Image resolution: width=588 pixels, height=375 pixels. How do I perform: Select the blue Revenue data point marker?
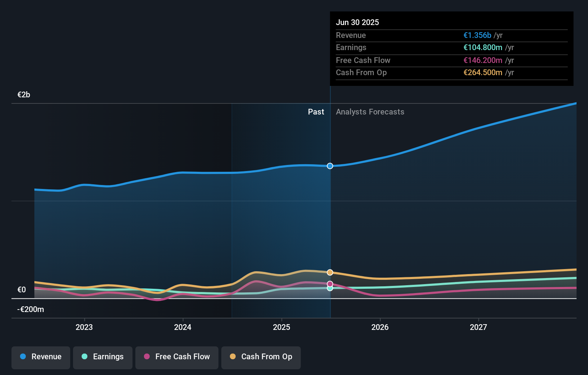click(330, 166)
